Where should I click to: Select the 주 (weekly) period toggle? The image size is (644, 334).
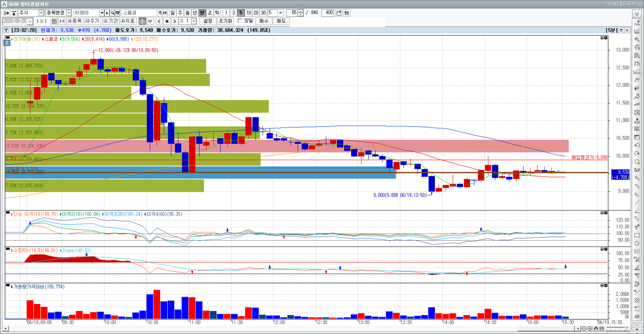(180, 13)
